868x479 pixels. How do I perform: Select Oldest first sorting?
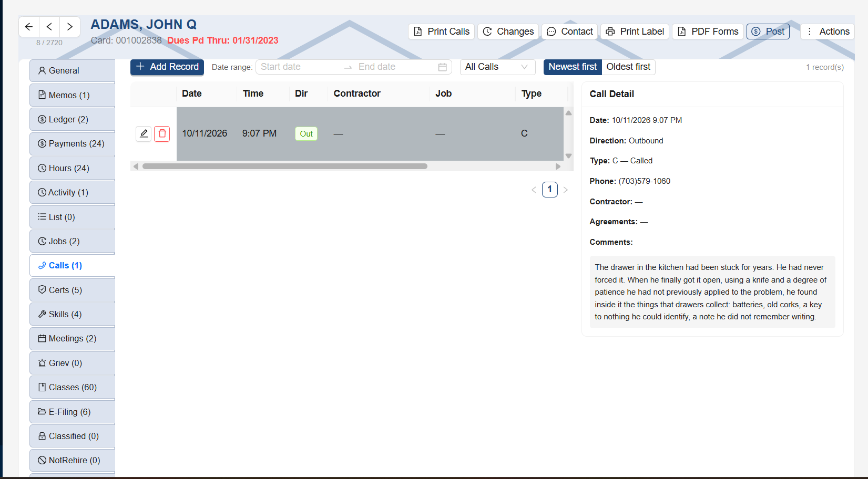click(x=628, y=67)
